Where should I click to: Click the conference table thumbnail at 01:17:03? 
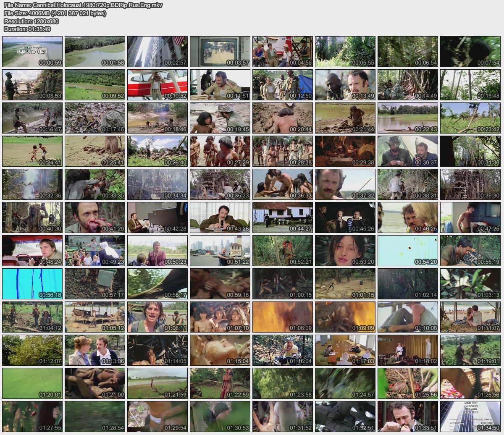(345, 350)
